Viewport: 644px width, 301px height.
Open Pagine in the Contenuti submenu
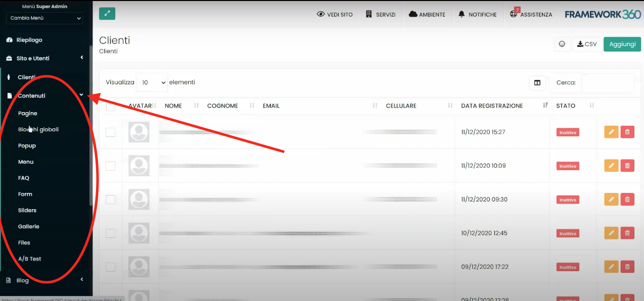[28, 113]
